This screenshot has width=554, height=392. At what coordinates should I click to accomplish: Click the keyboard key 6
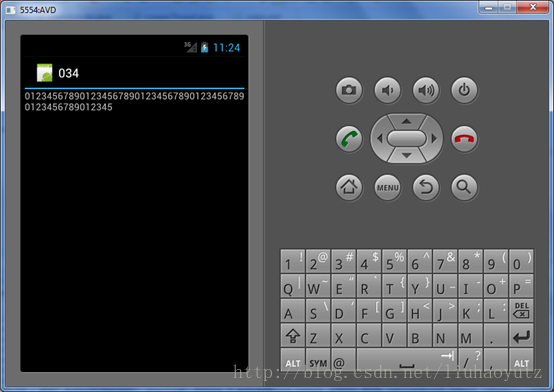coord(419,261)
